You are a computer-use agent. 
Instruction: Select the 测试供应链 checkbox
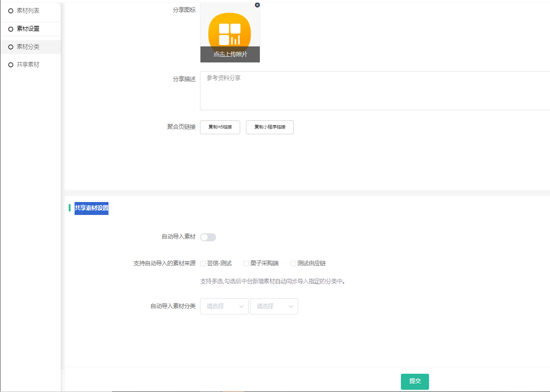coord(293,264)
